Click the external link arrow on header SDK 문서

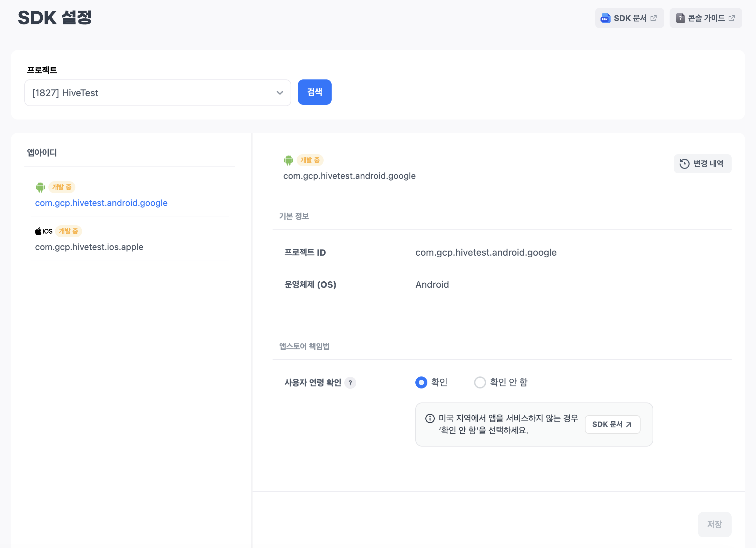[x=654, y=18]
